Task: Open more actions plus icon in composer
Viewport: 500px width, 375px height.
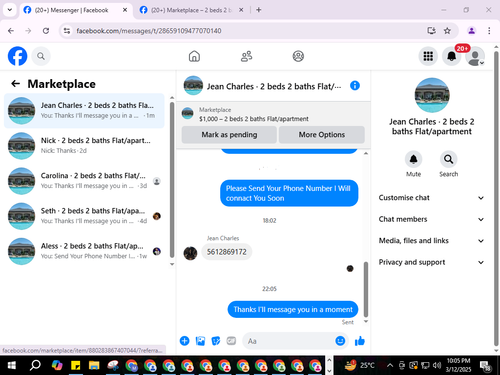Action: (x=184, y=341)
